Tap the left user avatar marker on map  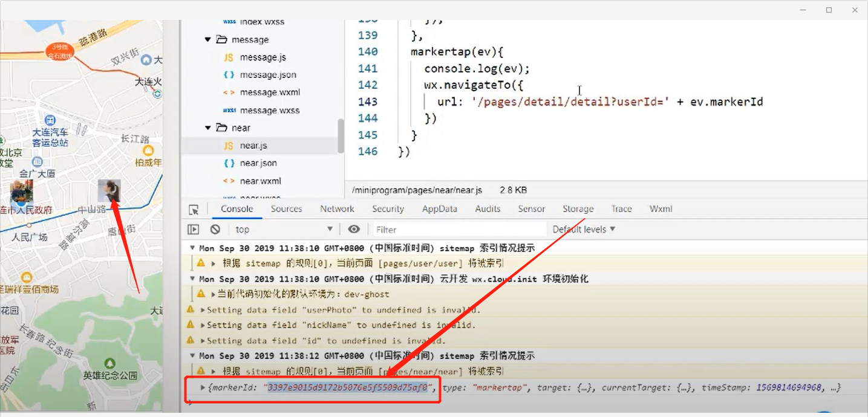pos(21,191)
